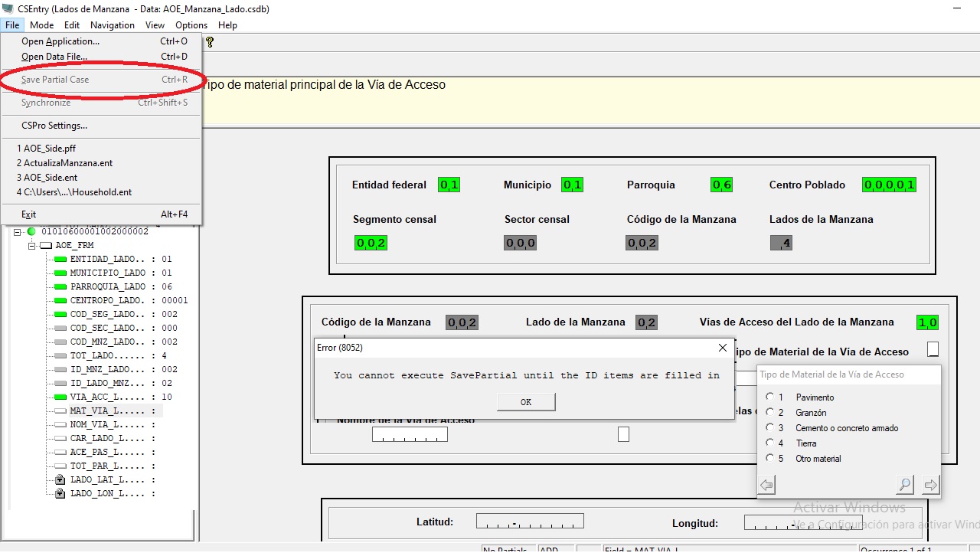
Task: Click the left arrow in the value list popup
Action: pos(766,484)
